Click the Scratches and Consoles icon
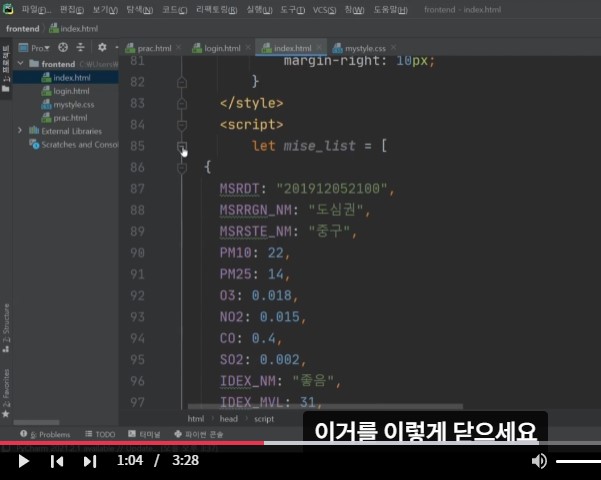This screenshot has width=601, height=480. point(34,145)
